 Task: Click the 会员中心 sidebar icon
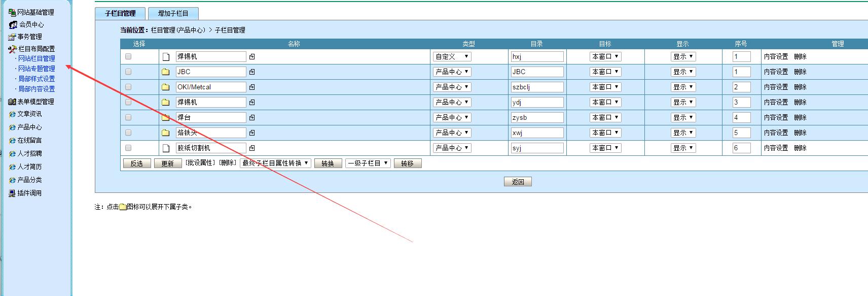[13, 24]
